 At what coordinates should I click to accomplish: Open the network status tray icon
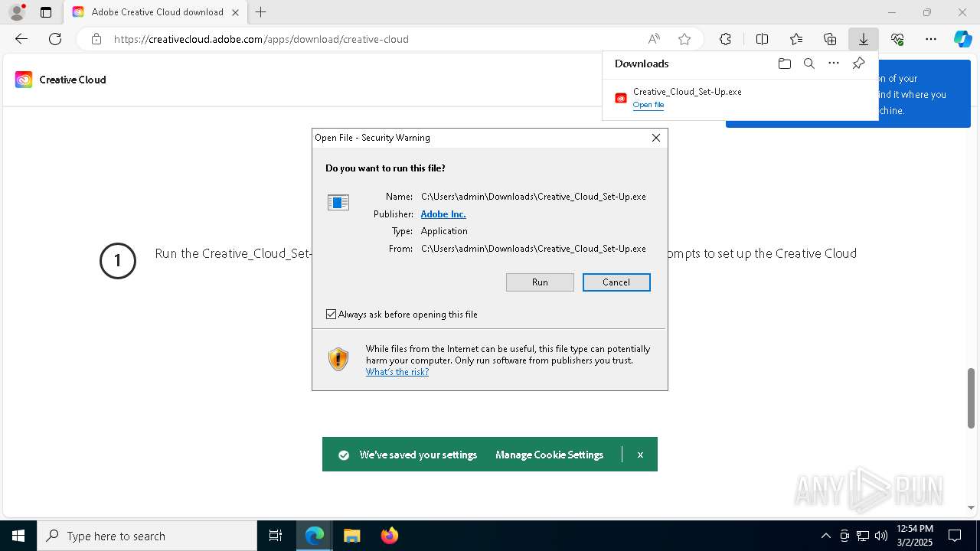point(863,536)
